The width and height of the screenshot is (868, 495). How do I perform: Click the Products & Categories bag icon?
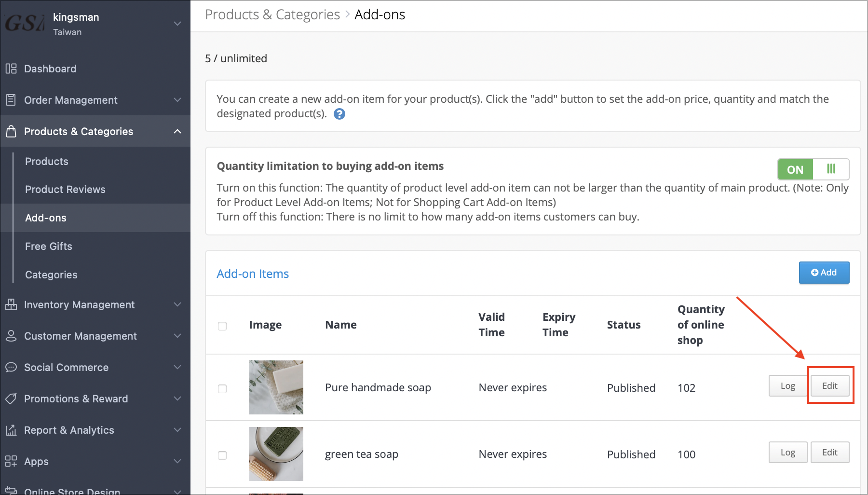tap(11, 131)
